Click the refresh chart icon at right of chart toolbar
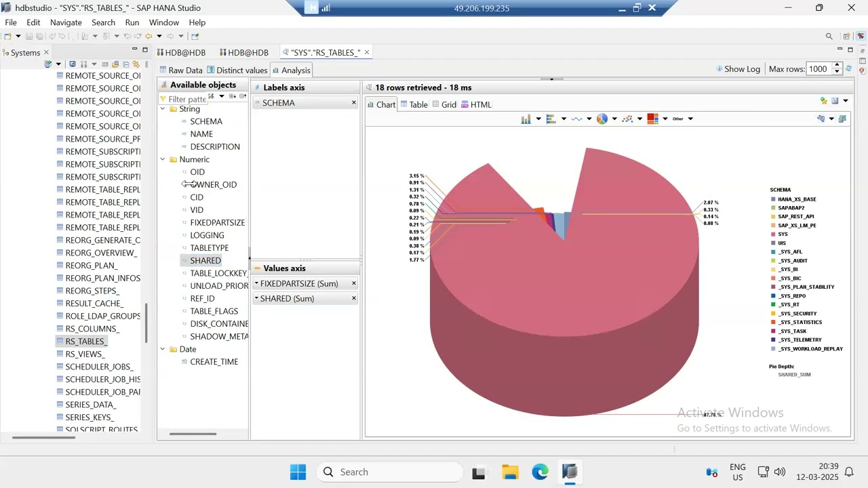868x488 pixels. tap(842, 119)
